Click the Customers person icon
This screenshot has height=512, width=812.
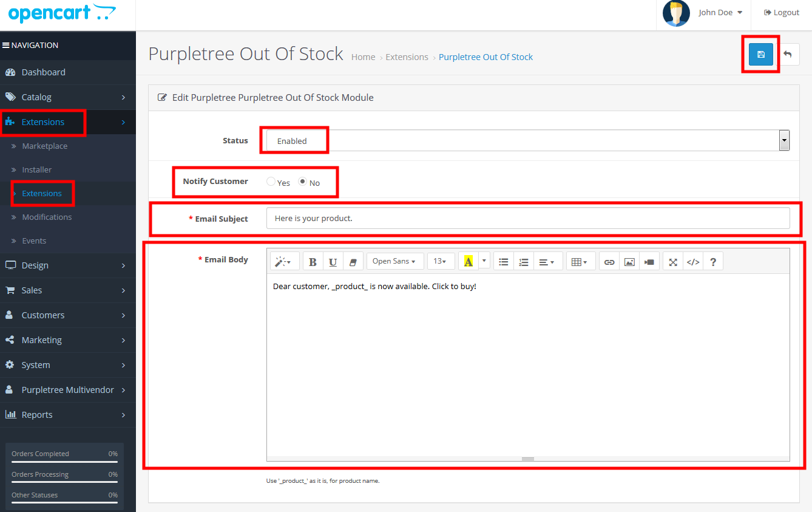coord(10,315)
